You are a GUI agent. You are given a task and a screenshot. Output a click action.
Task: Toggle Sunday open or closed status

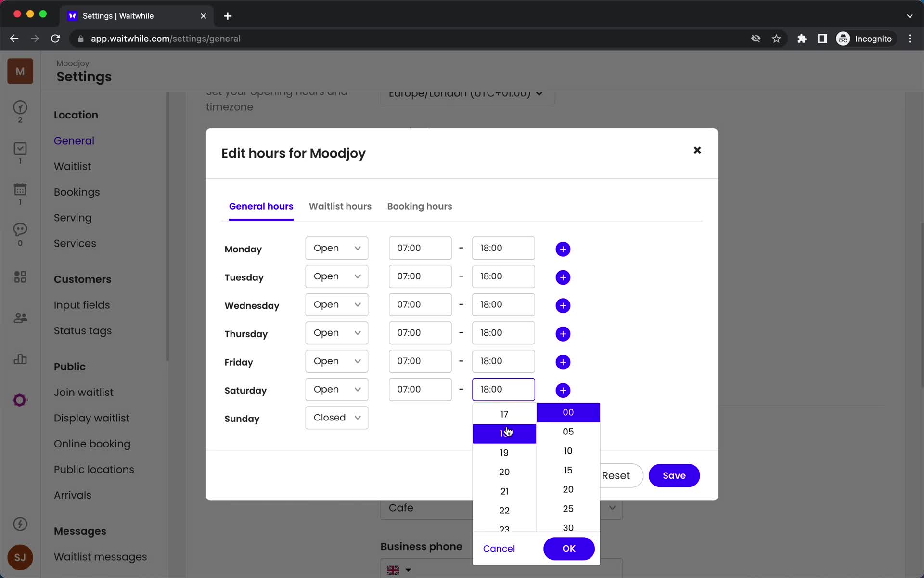coord(336,418)
